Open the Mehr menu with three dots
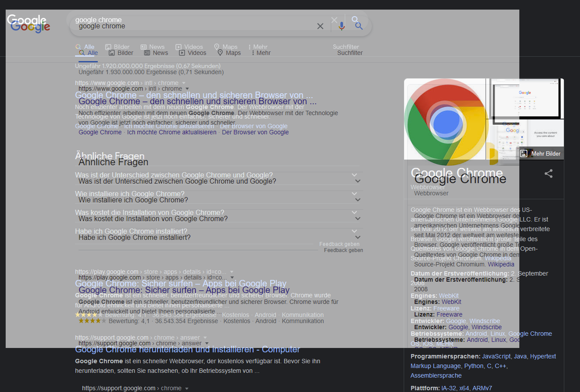 point(261,53)
